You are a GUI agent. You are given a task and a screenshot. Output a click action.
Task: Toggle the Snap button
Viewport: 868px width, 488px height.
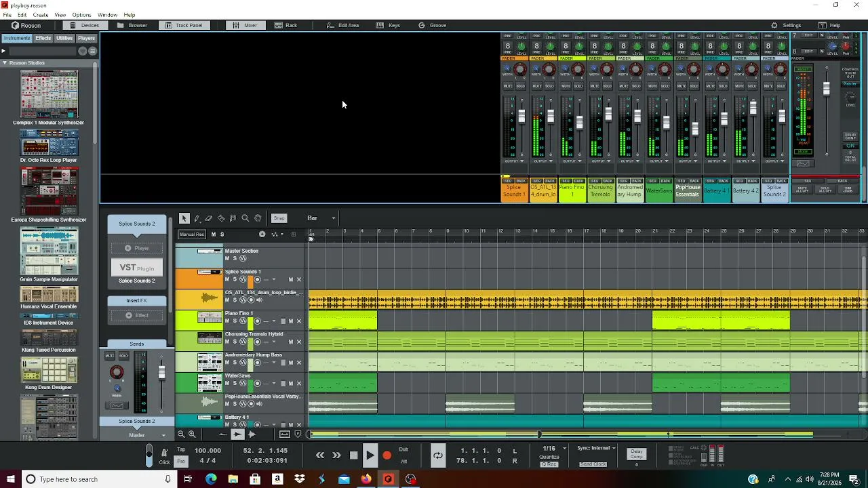(x=279, y=218)
